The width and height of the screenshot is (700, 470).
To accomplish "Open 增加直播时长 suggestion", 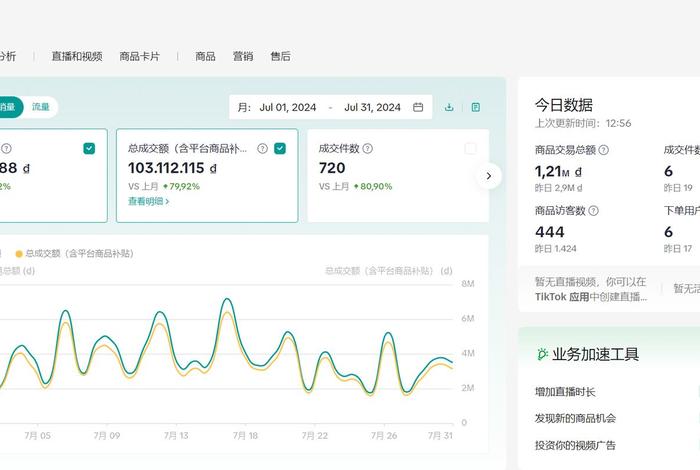I will (565, 392).
